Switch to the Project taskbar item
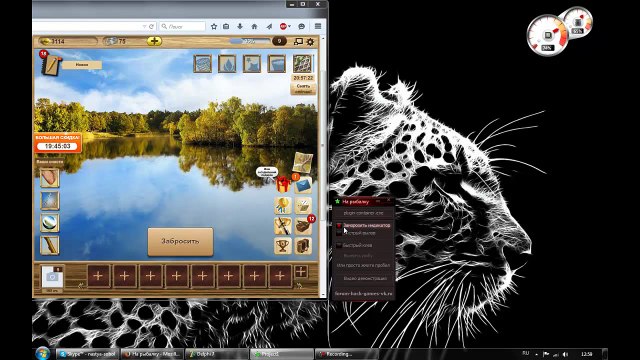Screen dimensions: 640x360 coord(281,354)
